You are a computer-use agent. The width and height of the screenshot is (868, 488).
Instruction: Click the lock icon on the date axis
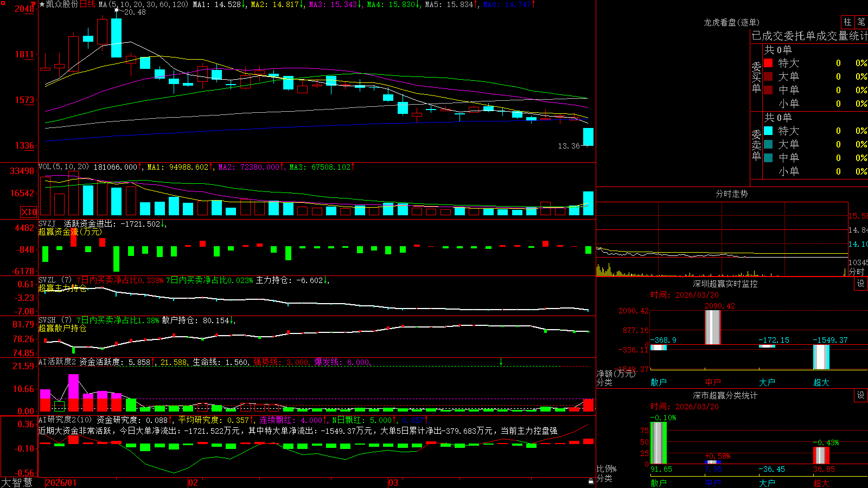591,481
